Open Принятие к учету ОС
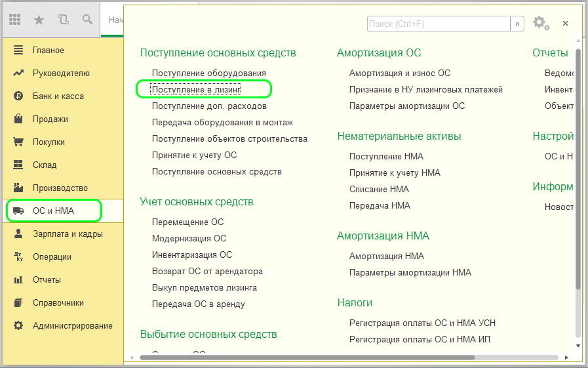 [194, 155]
